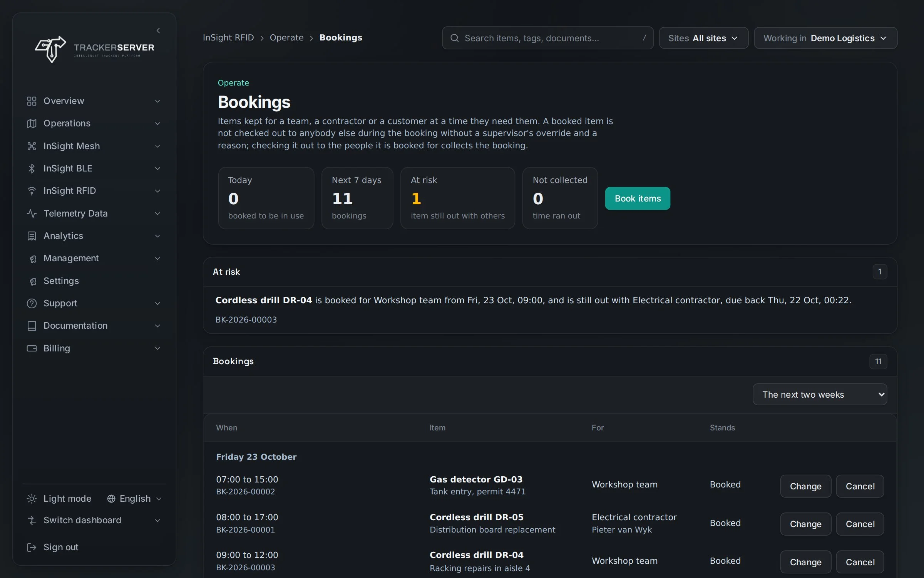The height and width of the screenshot is (578, 924).
Task: Click the InSight RFID breadcrumb link
Action: click(228, 37)
